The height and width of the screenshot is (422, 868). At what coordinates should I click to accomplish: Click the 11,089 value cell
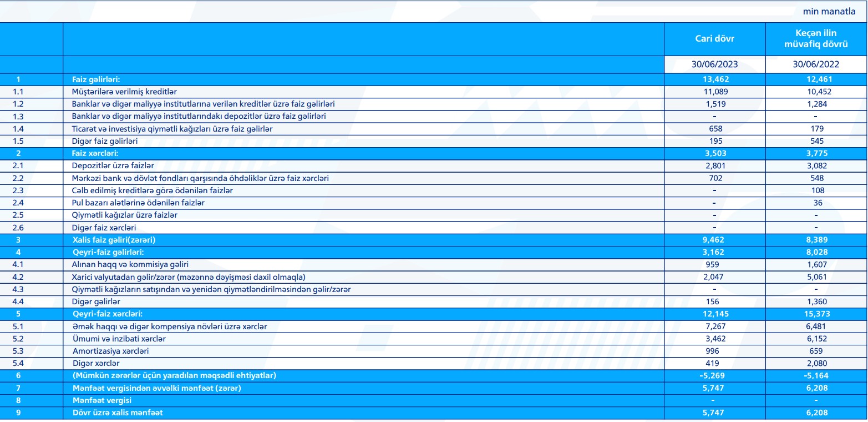[714, 92]
